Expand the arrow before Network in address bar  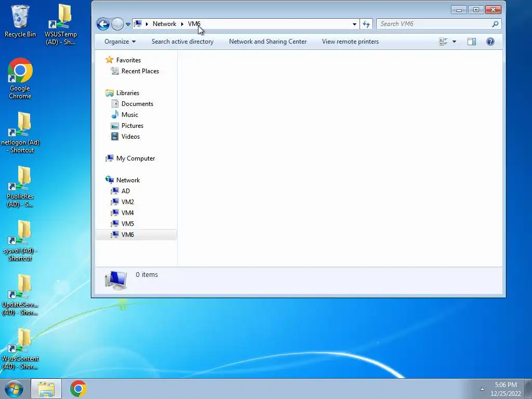tap(147, 24)
